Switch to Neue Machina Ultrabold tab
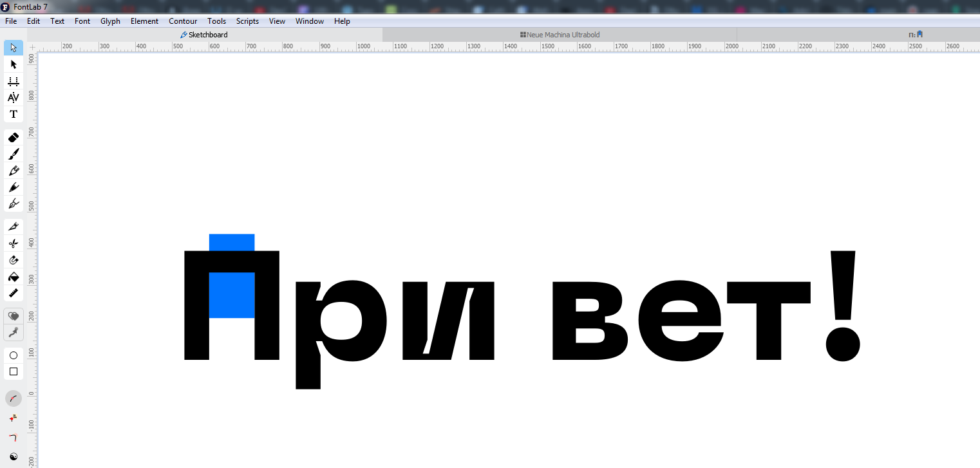 click(560, 35)
